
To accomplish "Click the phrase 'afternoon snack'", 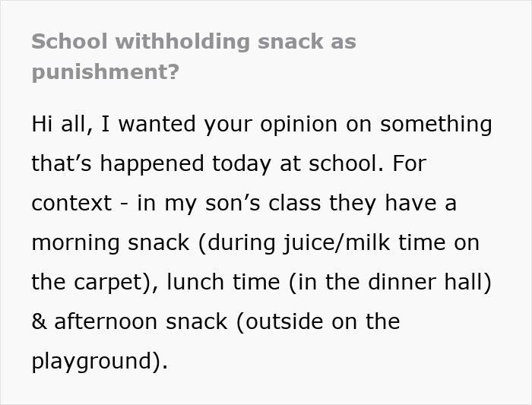I will (x=141, y=321).
